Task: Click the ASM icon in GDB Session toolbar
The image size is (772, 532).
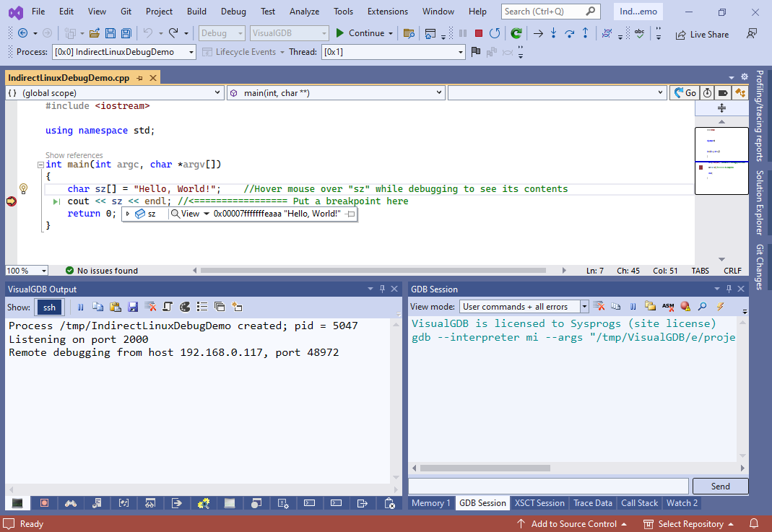Action: pos(668,307)
